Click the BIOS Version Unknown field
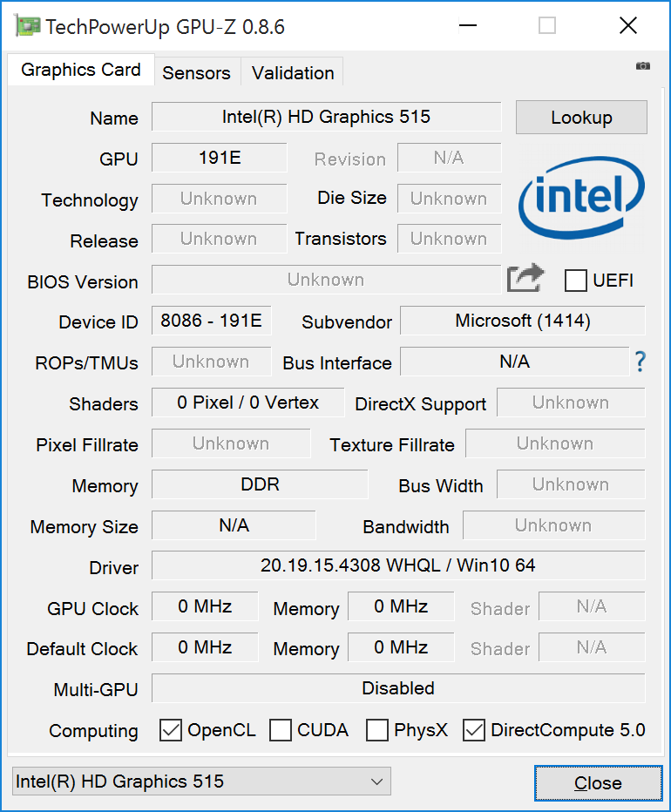The image size is (671, 812). pyautogui.click(x=327, y=280)
